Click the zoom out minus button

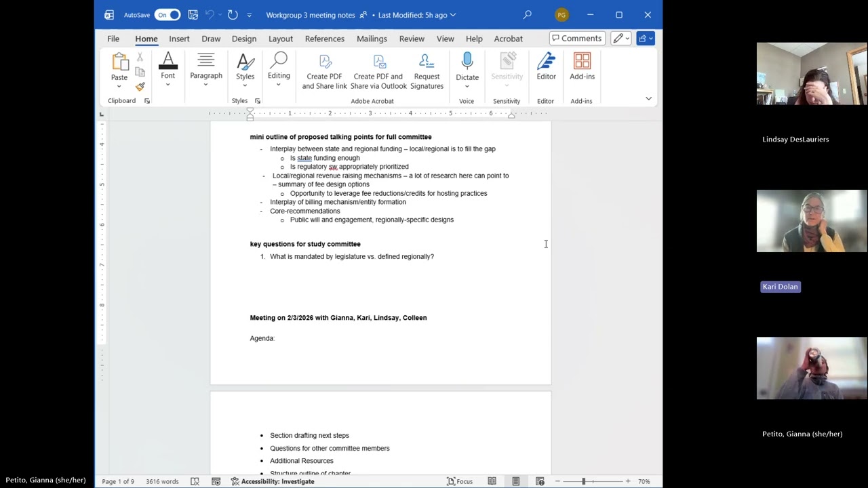click(x=557, y=481)
